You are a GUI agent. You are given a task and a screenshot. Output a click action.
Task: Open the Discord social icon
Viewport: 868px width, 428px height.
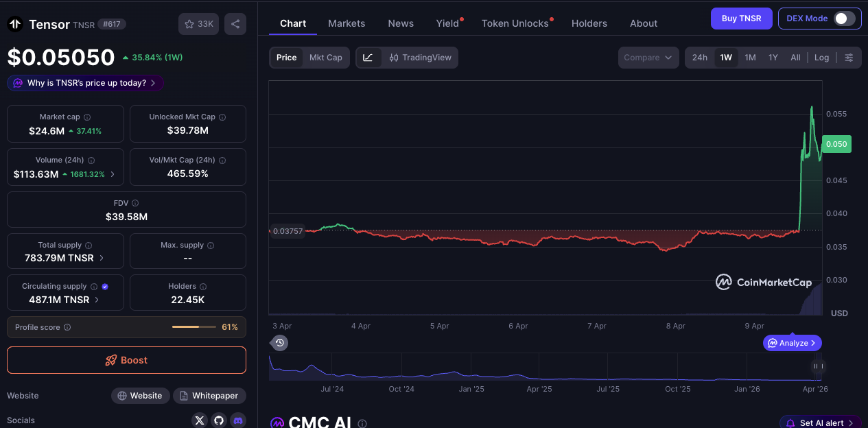click(x=238, y=420)
